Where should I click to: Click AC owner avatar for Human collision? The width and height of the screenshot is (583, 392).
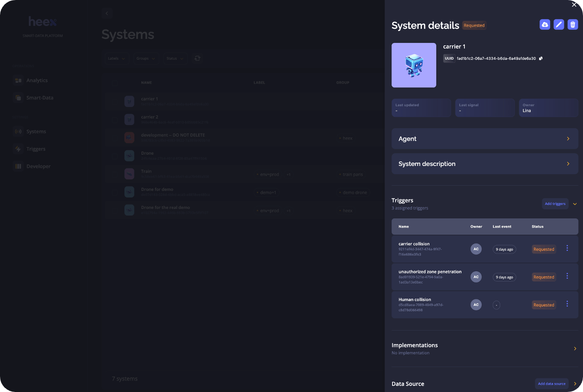476,304
